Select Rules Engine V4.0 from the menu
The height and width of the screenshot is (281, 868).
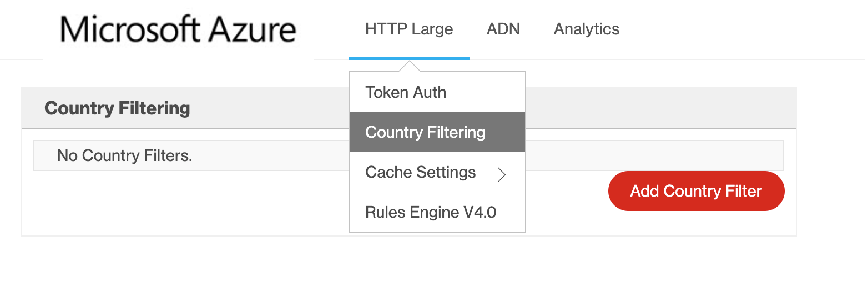point(437,212)
